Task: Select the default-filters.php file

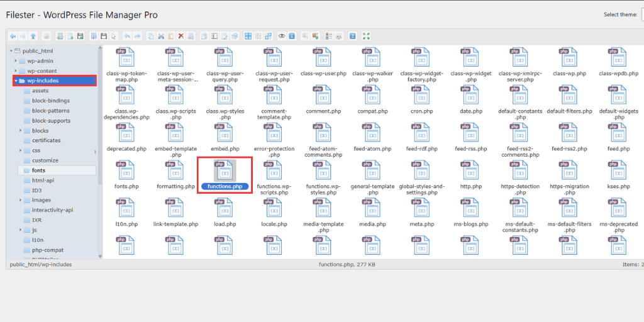Action: tap(569, 100)
